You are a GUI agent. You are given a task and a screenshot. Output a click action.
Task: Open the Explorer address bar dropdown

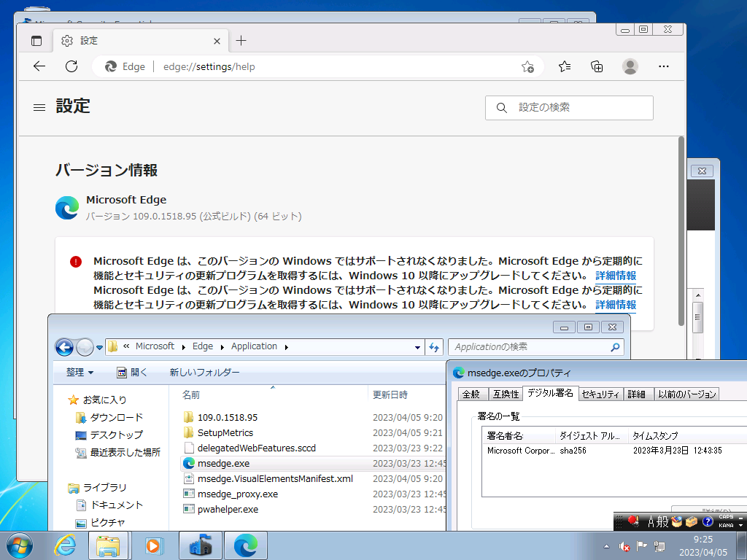coord(417,346)
